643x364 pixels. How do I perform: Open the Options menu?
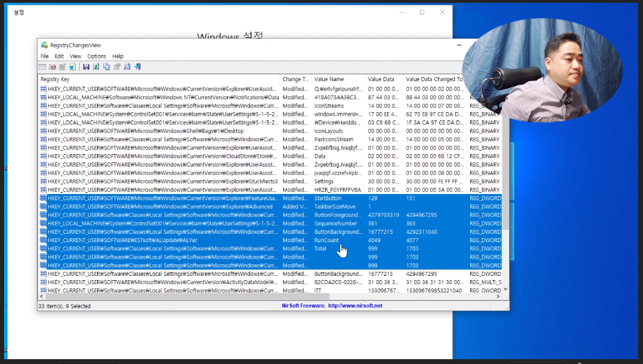[97, 56]
